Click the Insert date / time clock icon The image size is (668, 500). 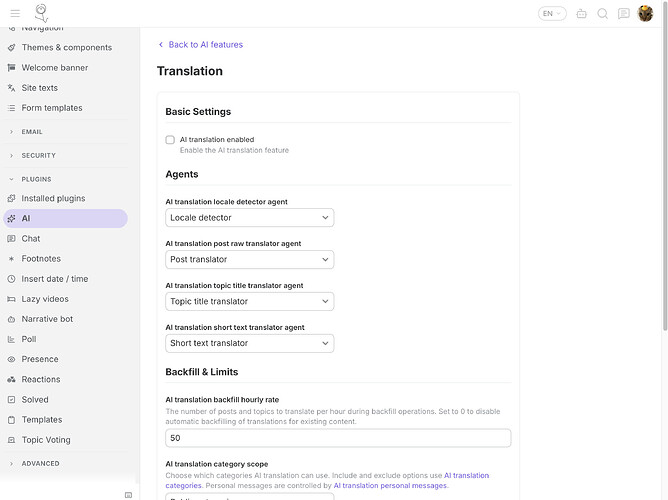12,279
